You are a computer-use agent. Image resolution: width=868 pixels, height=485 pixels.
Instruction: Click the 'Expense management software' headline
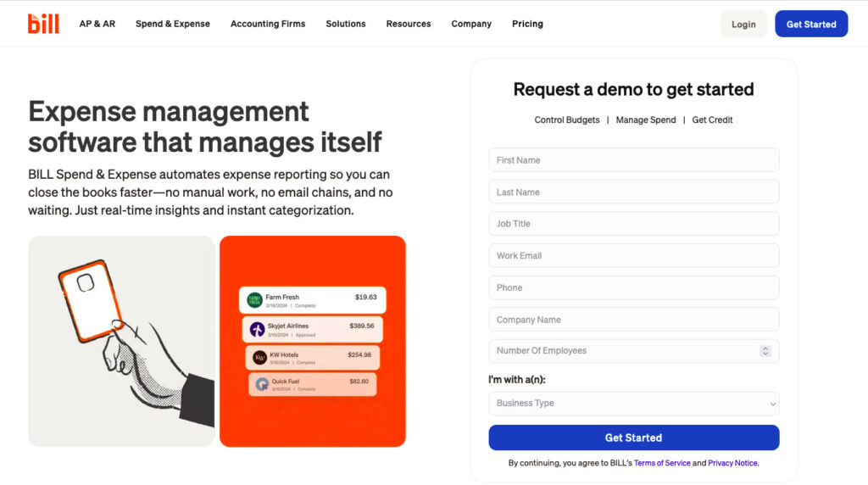(205, 127)
